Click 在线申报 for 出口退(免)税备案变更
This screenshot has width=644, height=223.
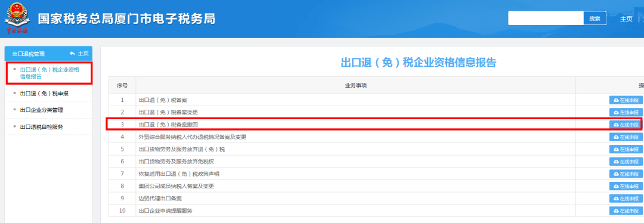coord(626,113)
